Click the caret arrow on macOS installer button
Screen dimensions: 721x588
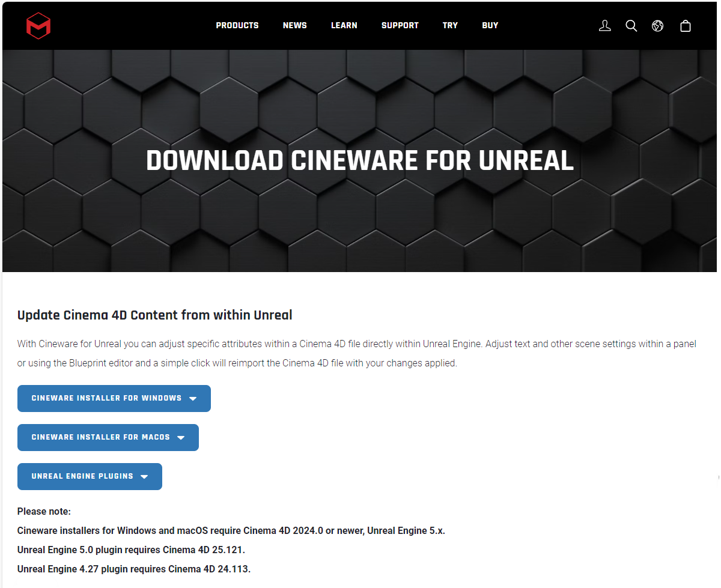181,438
